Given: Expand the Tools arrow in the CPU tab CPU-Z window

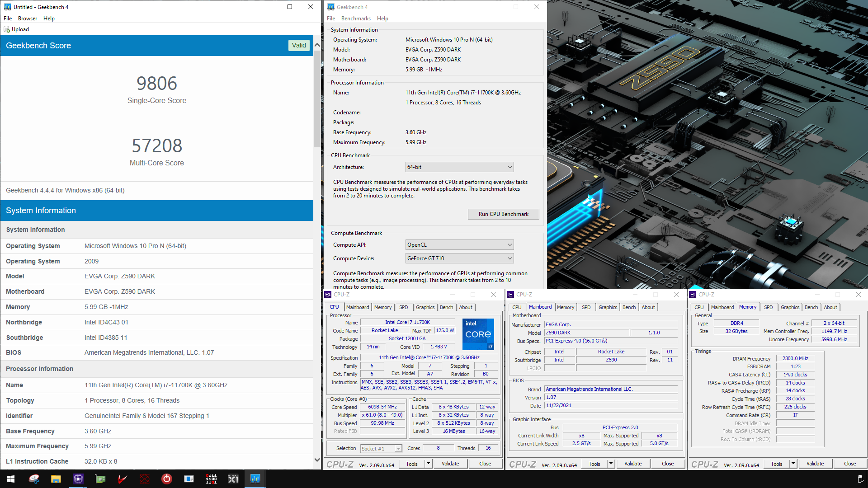Looking at the screenshot, I should point(428,464).
